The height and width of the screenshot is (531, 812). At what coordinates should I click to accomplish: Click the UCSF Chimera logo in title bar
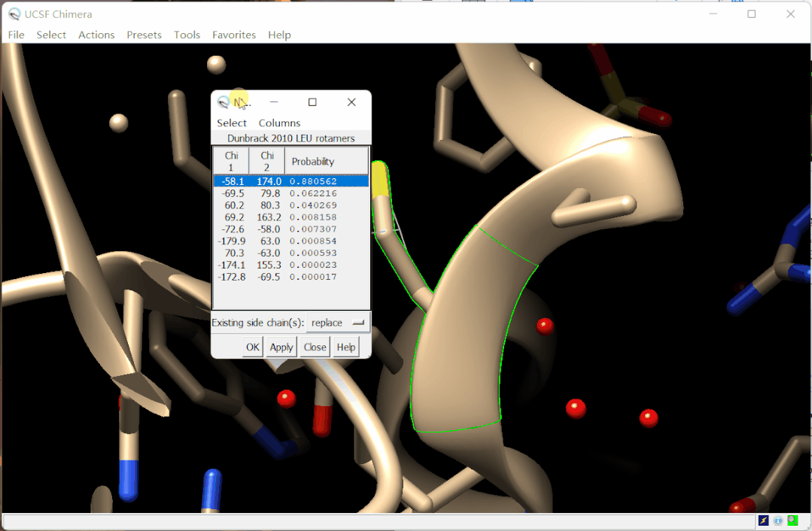coord(14,14)
